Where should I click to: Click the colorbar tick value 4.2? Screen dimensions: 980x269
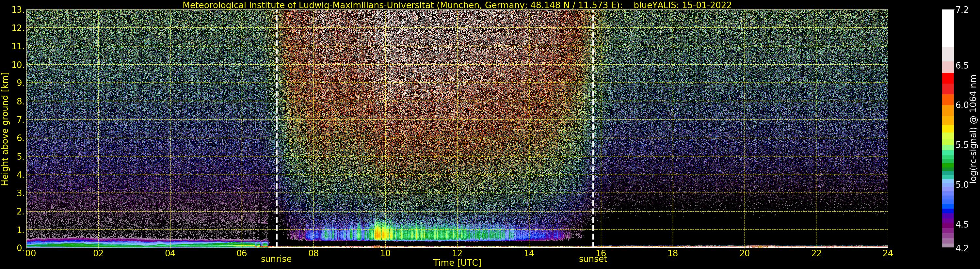pos(962,248)
